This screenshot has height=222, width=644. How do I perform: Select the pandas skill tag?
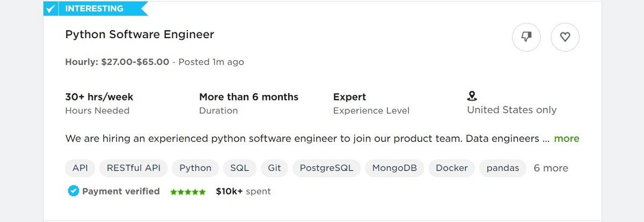tap(502, 168)
